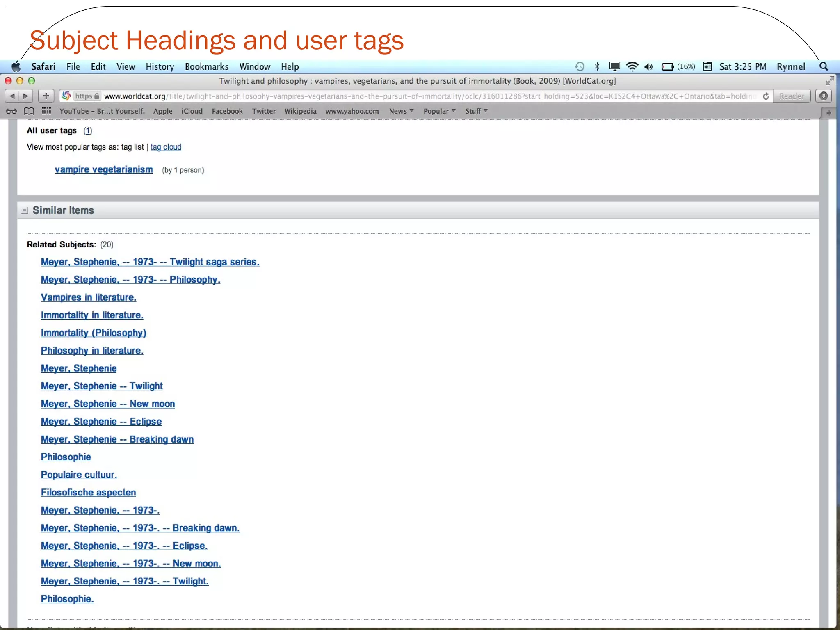
Task: Open the Bluetooth status icon
Action: coord(597,66)
